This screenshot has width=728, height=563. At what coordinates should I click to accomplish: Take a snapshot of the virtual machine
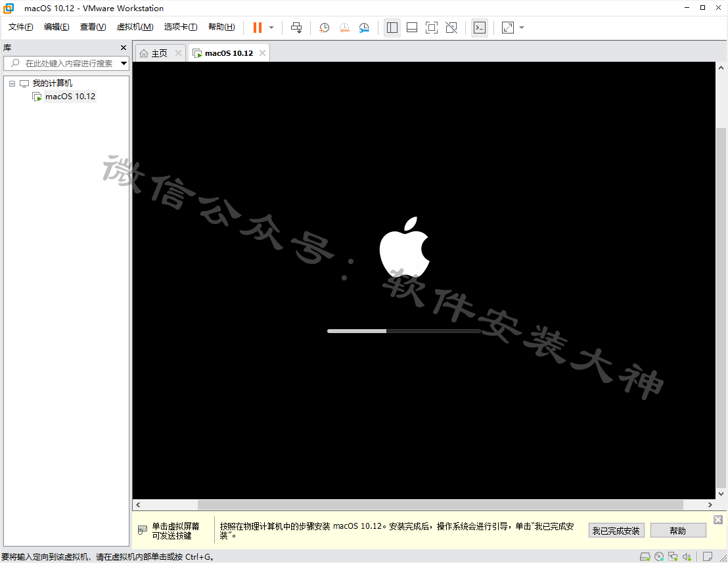[324, 28]
